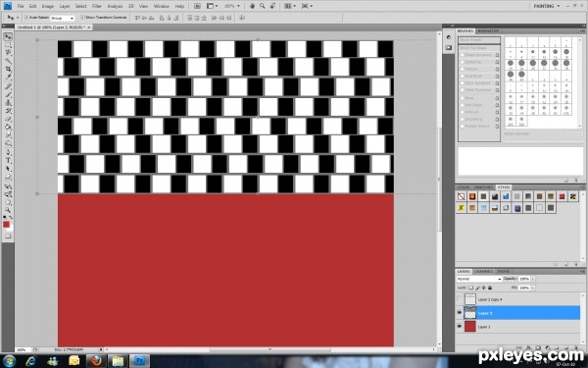This screenshot has height=368, width=588.
Task: Select the Rectangular Marquee tool
Action: tap(8, 45)
